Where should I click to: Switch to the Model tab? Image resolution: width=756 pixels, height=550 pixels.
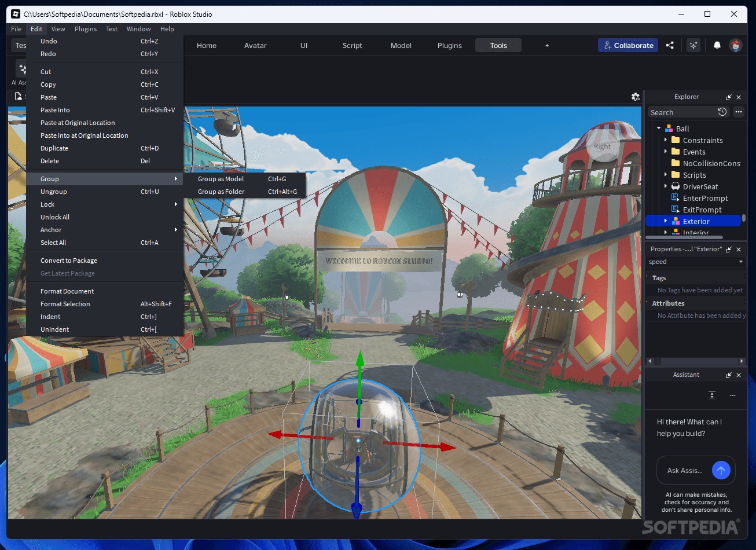[401, 45]
